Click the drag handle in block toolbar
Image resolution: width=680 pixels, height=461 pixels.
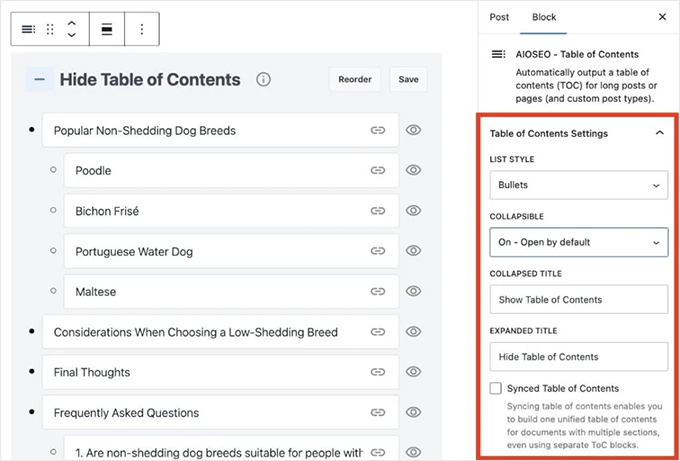pos(50,30)
